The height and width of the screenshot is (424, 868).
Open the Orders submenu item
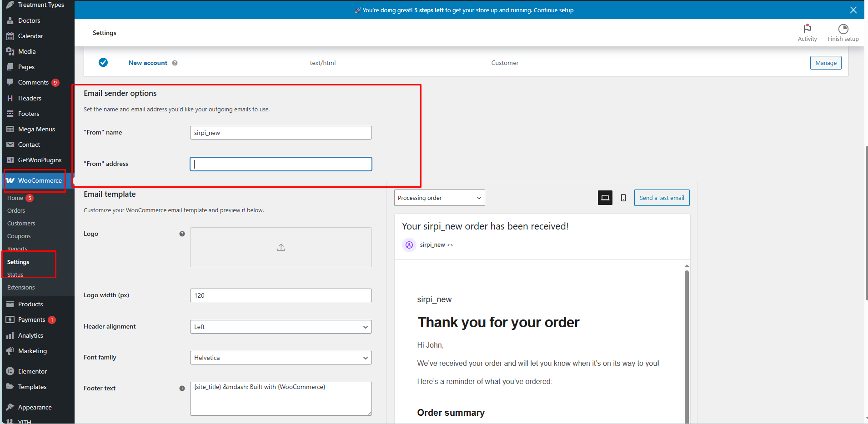pyautogui.click(x=16, y=210)
